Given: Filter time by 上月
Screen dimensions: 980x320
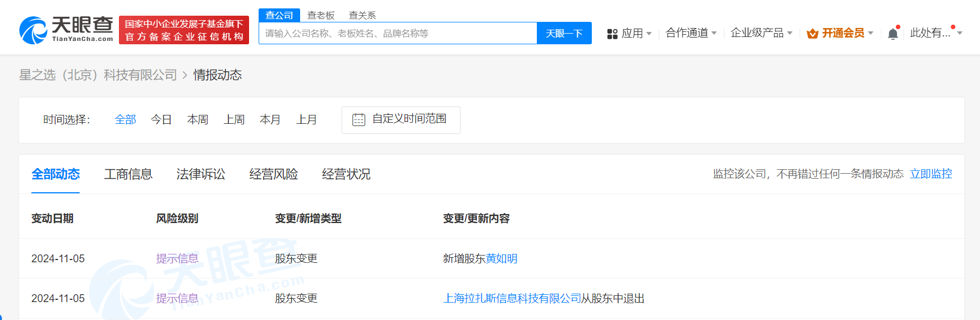Looking at the screenshot, I should (x=307, y=119).
